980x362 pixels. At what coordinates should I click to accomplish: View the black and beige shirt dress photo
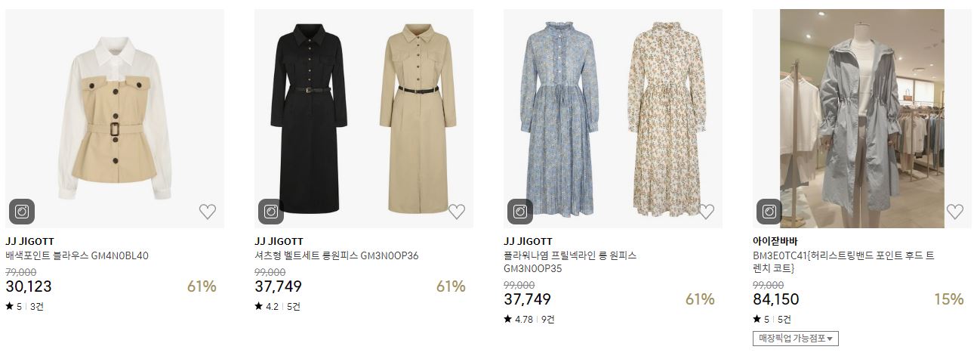tap(364, 119)
